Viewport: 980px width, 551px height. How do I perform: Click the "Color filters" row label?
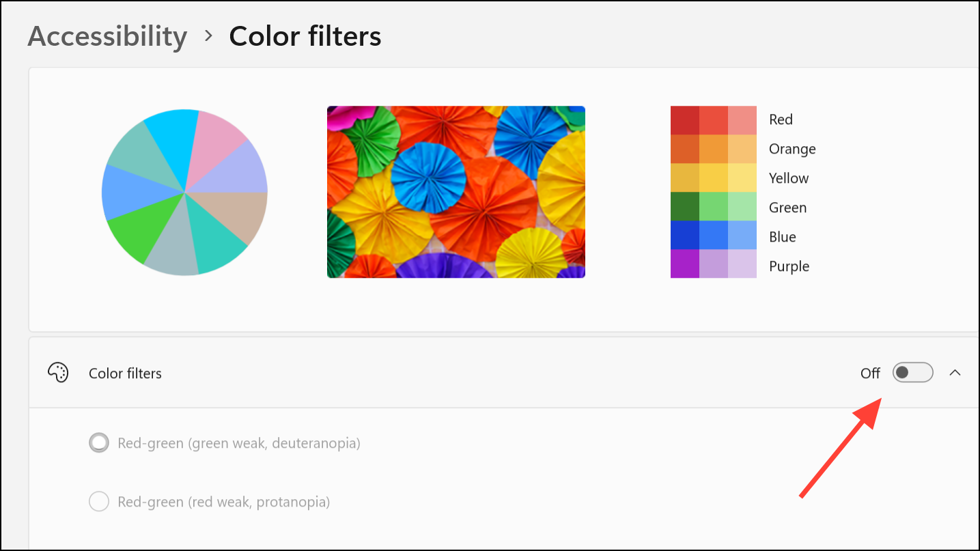tap(125, 373)
